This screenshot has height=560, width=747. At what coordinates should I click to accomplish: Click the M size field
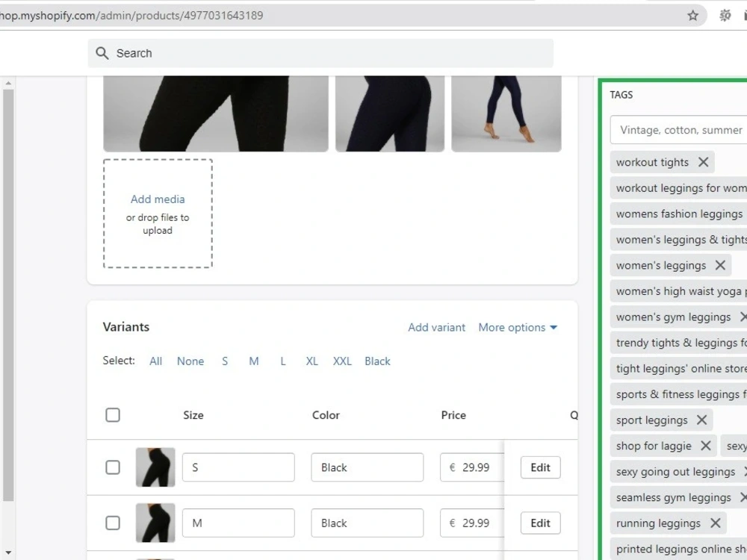tap(238, 523)
